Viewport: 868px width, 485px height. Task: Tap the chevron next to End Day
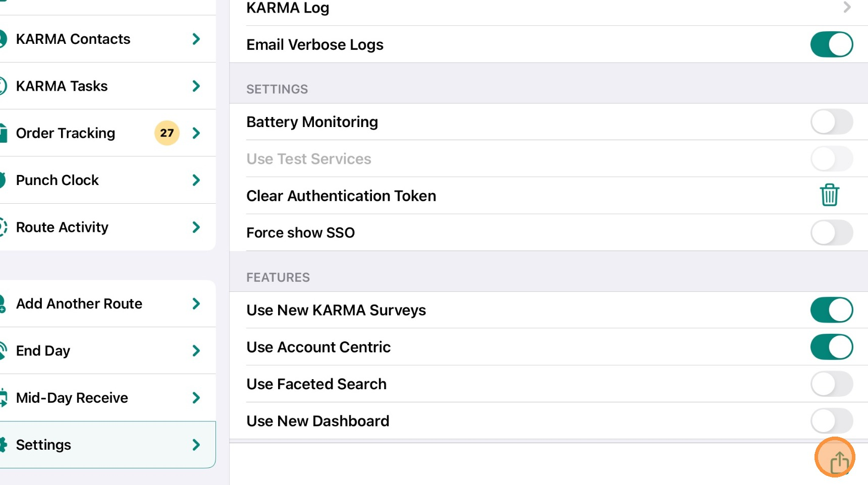pos(196,350)
